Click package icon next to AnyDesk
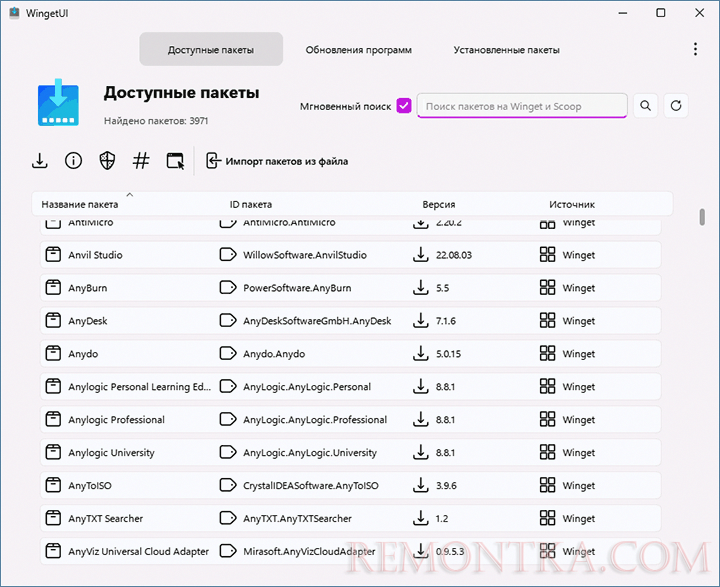 (x=53, y=321)
